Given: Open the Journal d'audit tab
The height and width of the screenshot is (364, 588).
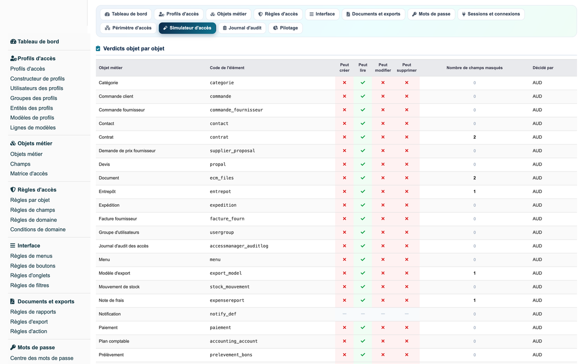Looking at the screenshot, I should tap(242, 28).
